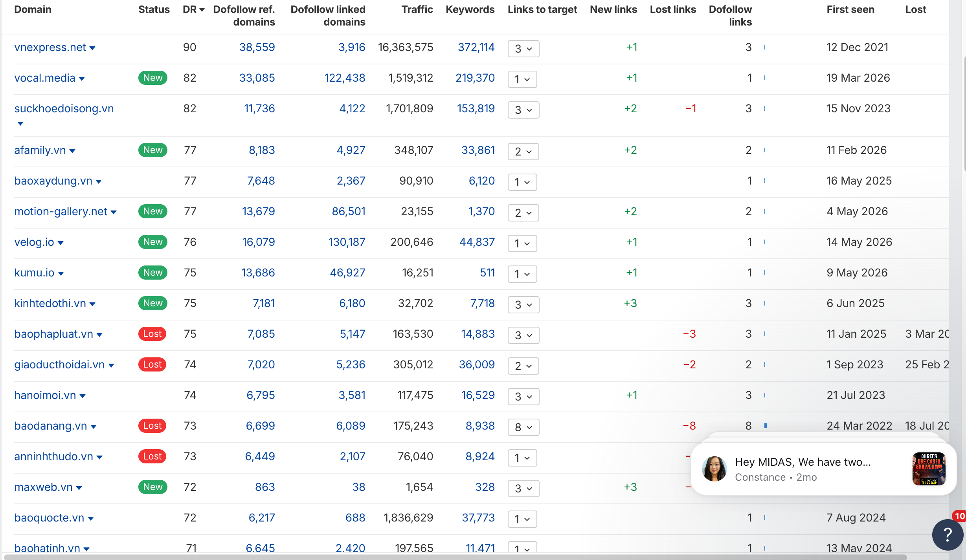Screen dimensions: 966x560
Task: Open the baoquocte.vn domain link
Action: click(x=49, y=518)
